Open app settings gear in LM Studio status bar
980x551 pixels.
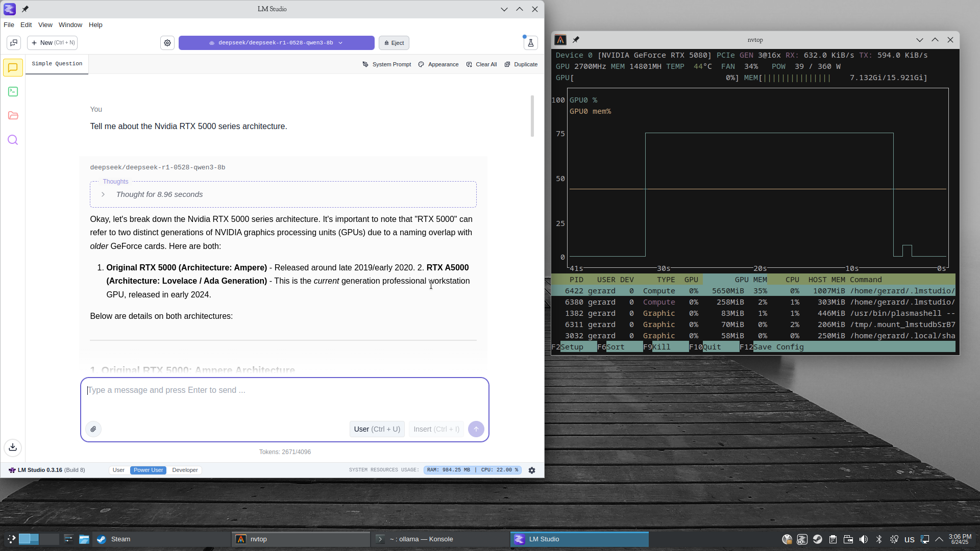tap(532, 470)
